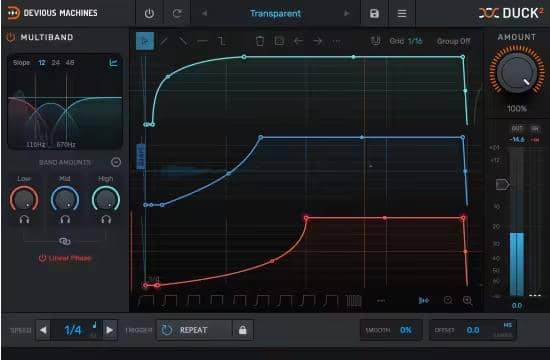The width and height of the screenshot is (550, 360).
Task: Solo the High band with its headphone icon
Action: (106, 220)
